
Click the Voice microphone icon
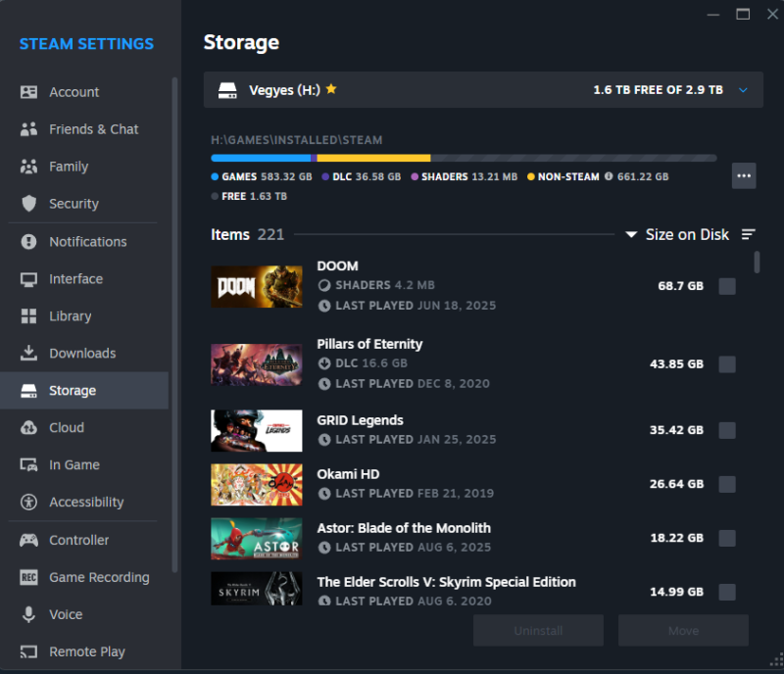tap(29, 614)
